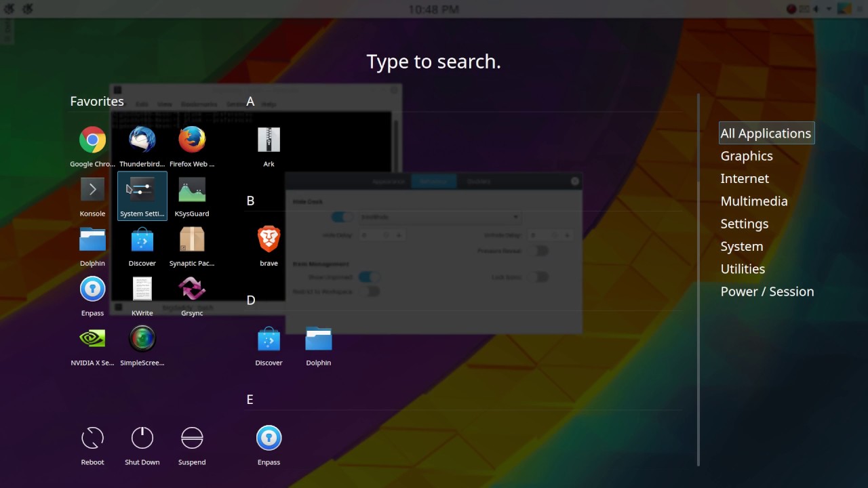The height and width of the screenshot is (488, 868).
Task: Launch Konsole terminal
Action: coord(92,196)
